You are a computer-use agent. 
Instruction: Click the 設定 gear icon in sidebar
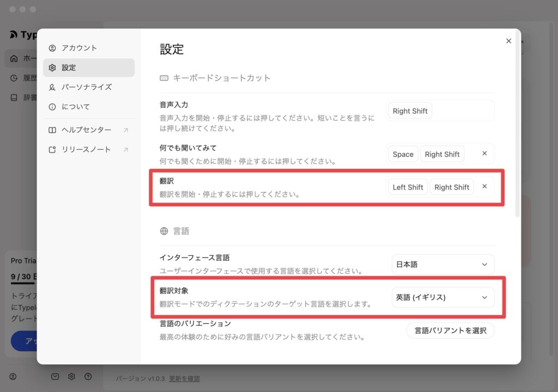pos(52,68)
